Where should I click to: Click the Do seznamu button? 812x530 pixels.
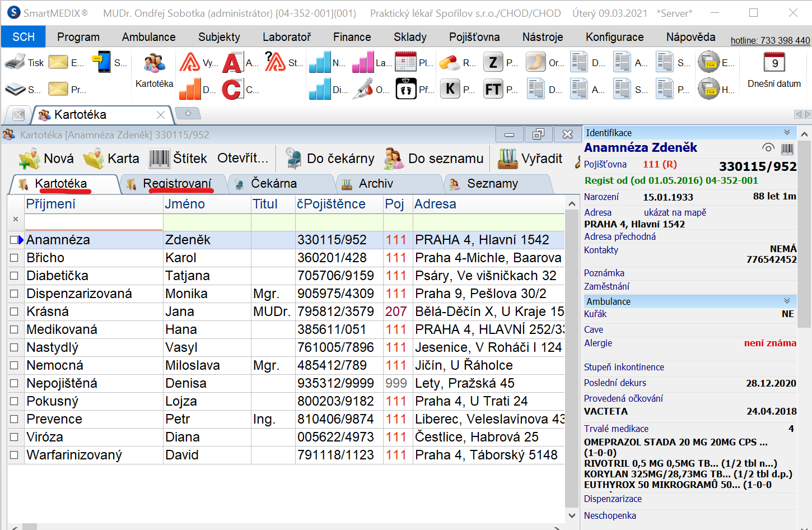tap(433, 159)
